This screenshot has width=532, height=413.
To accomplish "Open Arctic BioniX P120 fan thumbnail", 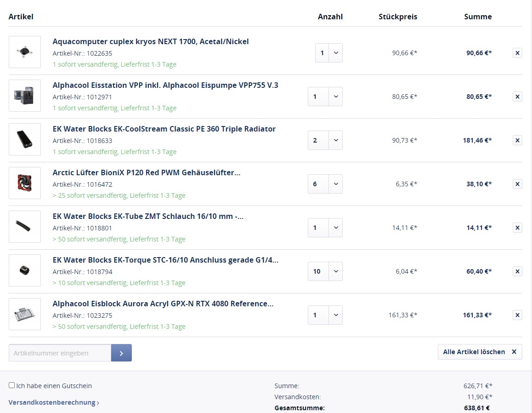I will tap(25, 183).
